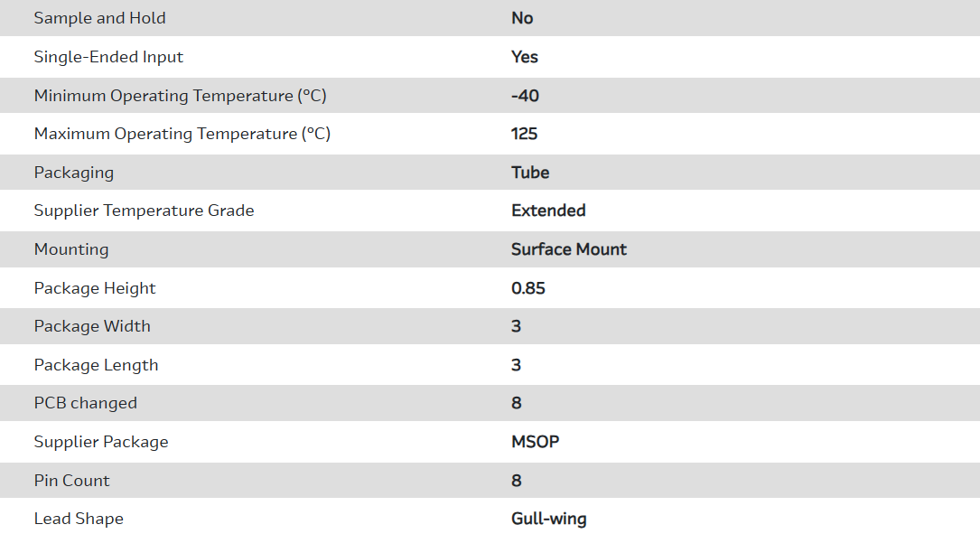
Task: Click the "0.85" package height value
Action: (527, 288)
